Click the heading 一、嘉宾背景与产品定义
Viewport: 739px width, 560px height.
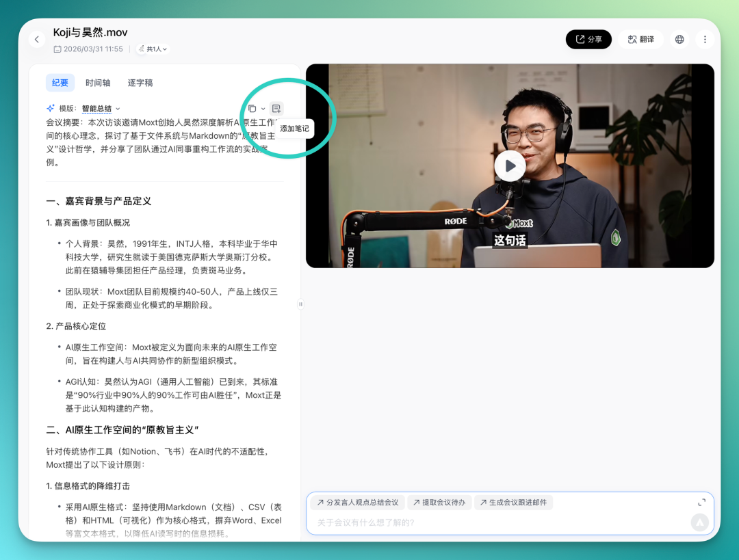[x=99, y=201]
